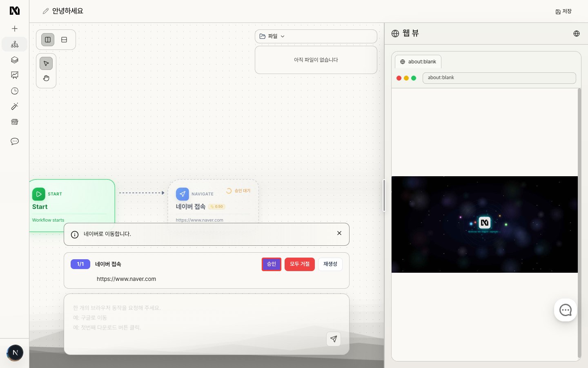Click the pencil edit icon beside title
The width and height of the screenshot is (588, 368).
46,11
